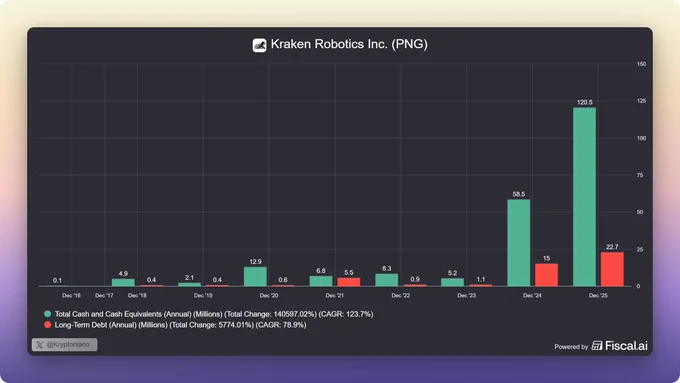680x383 pixels.
Task: Click the Dec '18 axis label
Action: click(137, 295)
